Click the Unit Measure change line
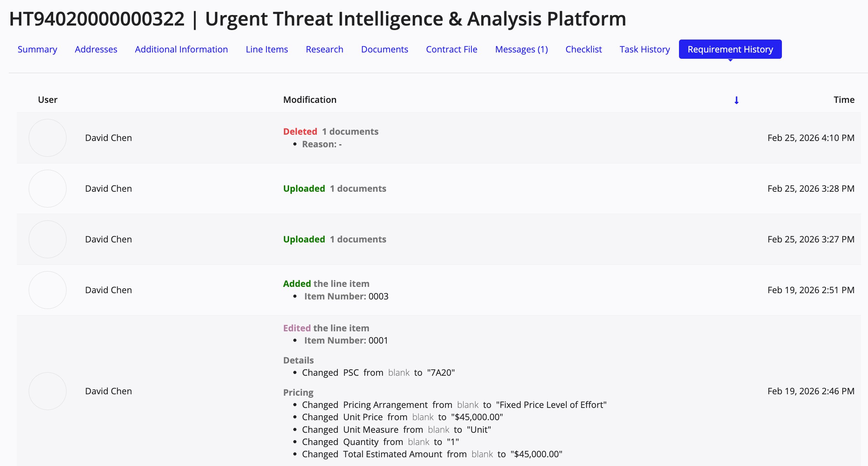This screenshot has height=466, width=868. pyautogui.click(x=397, y=430)
